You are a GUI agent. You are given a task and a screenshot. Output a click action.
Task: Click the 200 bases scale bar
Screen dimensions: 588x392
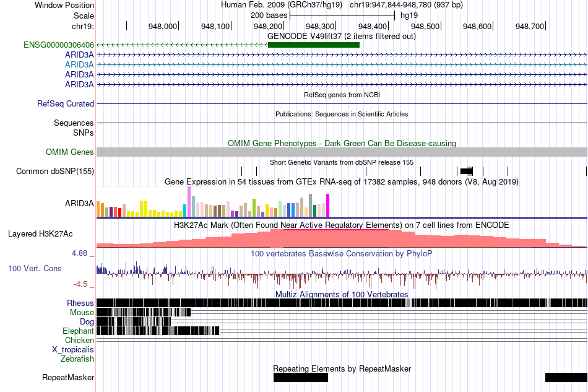click(342, 15)
